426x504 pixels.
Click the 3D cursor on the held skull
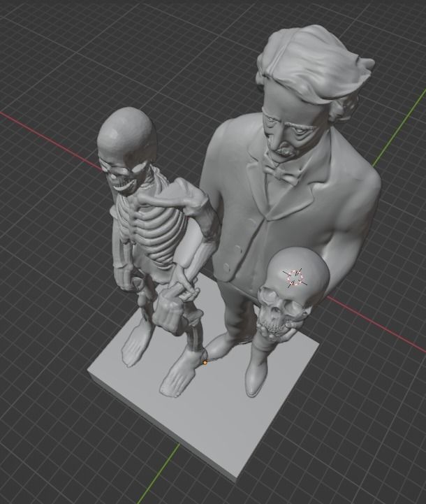(x=295, y=278)
